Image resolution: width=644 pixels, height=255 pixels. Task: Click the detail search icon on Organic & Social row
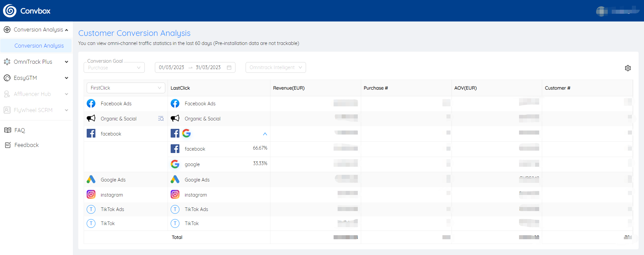(x=161, y=118)
